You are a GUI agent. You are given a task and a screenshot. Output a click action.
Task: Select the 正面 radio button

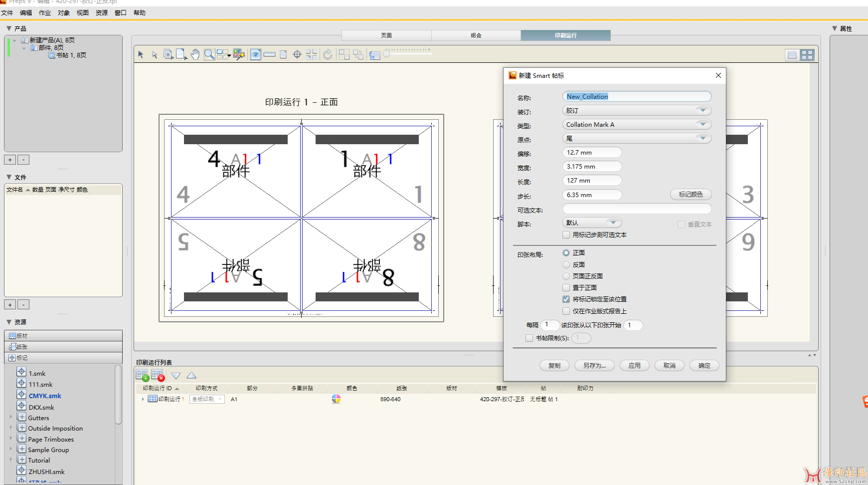(x=566, y=253)
